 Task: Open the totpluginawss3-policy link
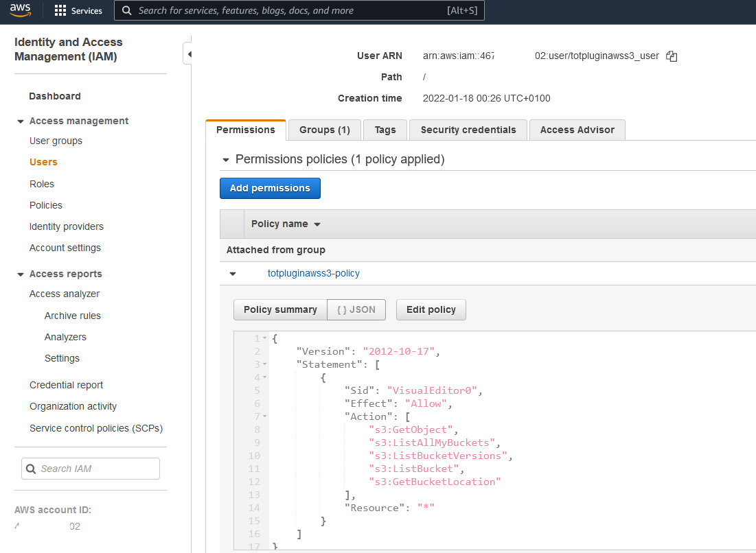click(313, 273)
